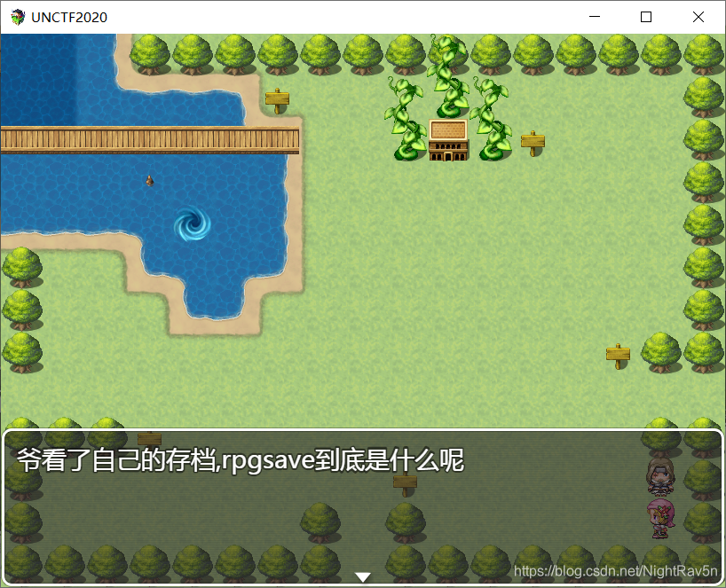Click the wooden bridge over the lake
Viewport: 726px width, 588px height.
(x=150, y=140)
